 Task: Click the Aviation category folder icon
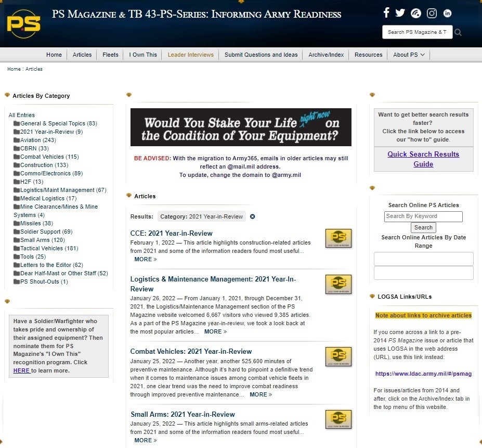click(17, 140)
